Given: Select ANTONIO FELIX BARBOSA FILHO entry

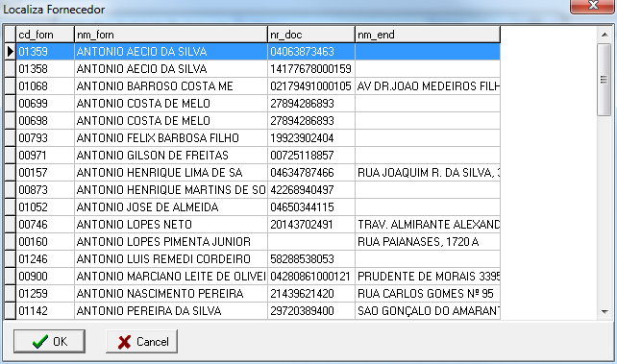Looking at the screenshot, I should click(158, 138).
